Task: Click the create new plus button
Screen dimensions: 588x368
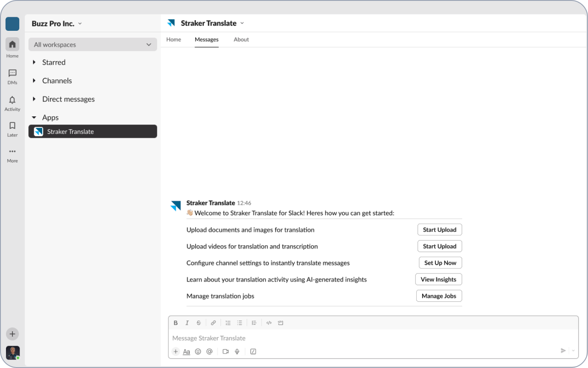Action: pos(12,334)
